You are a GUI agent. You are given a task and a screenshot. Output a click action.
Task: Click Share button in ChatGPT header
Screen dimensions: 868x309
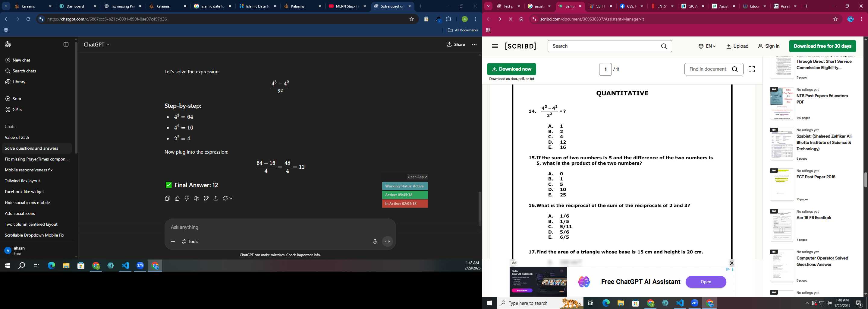click(x=456, y=45)
